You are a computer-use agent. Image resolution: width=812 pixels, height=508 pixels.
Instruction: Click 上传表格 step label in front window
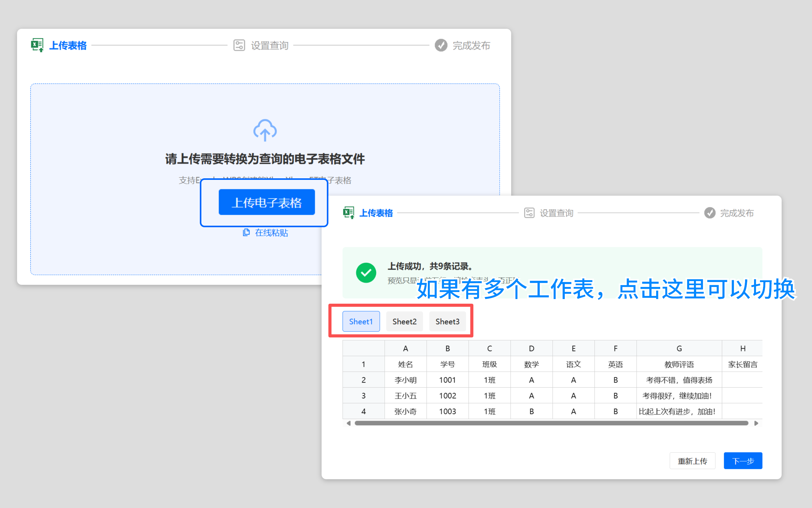point(376,213)
